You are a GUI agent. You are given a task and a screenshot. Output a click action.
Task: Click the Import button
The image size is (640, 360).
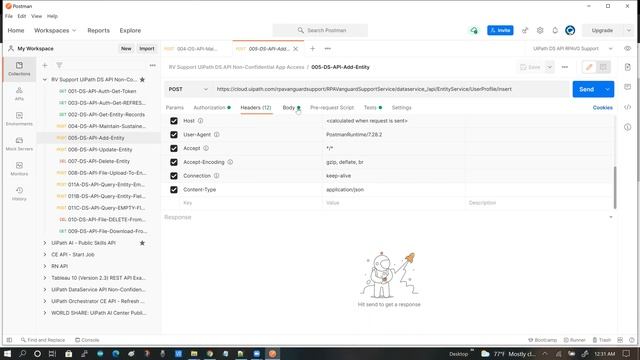pos(147,49)
